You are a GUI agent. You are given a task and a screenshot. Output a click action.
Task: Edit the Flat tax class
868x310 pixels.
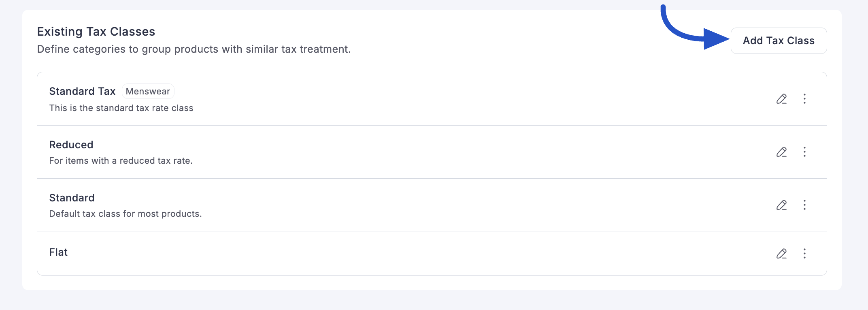(x=781, y=254)
